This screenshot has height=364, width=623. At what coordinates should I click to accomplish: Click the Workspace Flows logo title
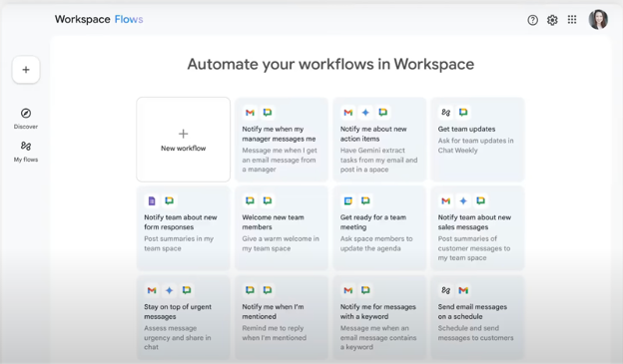pos(99,19)
